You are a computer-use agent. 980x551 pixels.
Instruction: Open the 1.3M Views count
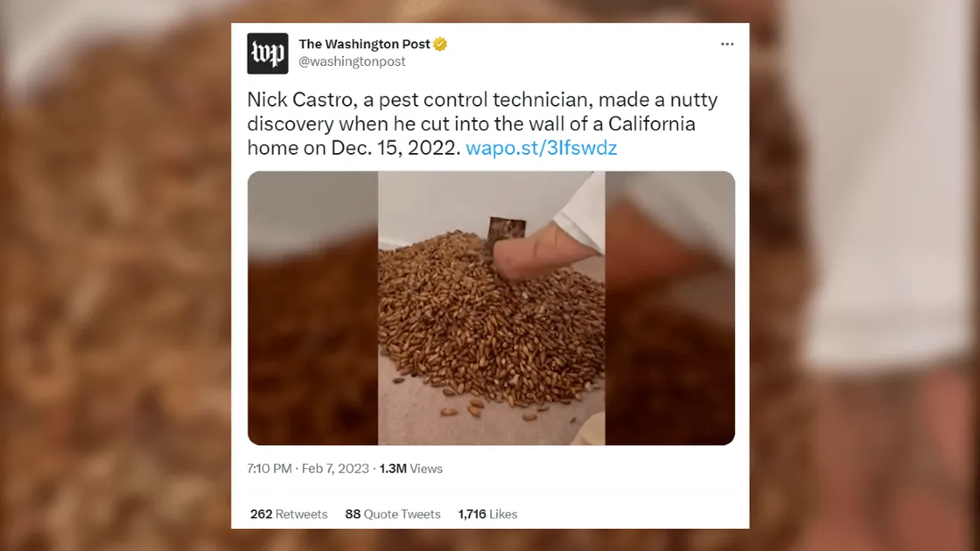coord(411,468)
